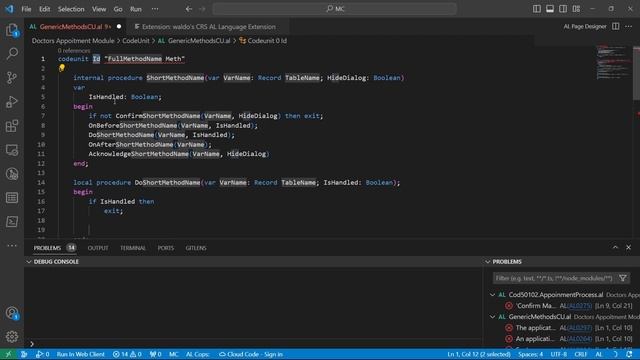The height and width of the screenshot is (360, 640).
Task: Change file encoding UTF-8
Action: (558, 354)
